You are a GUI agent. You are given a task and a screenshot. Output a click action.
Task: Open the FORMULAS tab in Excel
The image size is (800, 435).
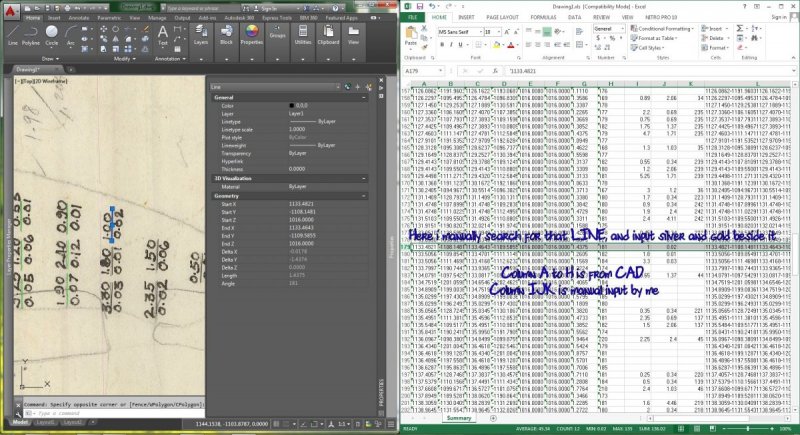pyautogui.click(x=543, y=17)
